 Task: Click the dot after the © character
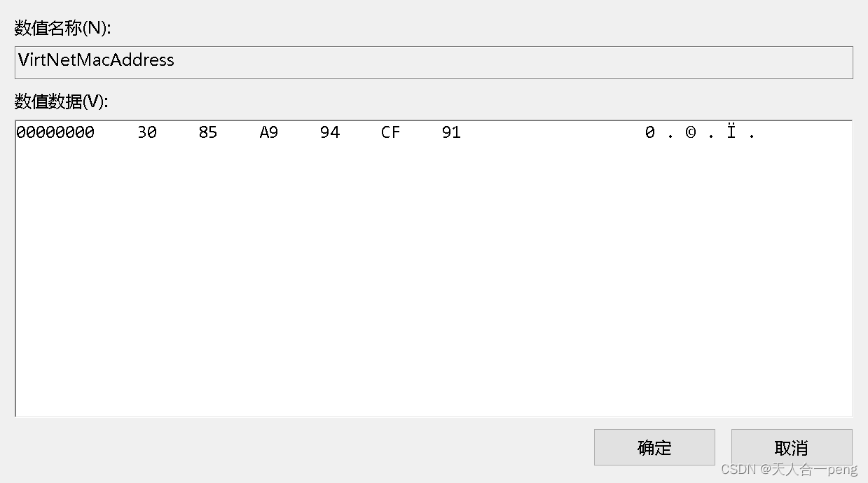pyautogui.click(x=711, y=134)
